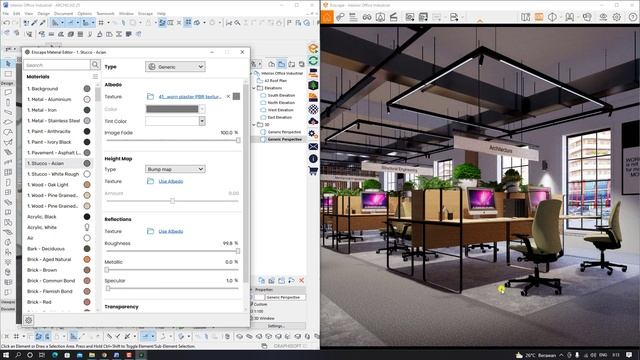Open the Albedo texture folder icon

(150, 97)
